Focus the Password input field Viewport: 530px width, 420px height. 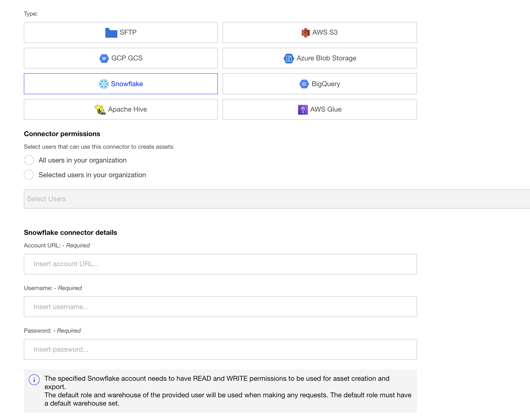click(x=220, y=349)
